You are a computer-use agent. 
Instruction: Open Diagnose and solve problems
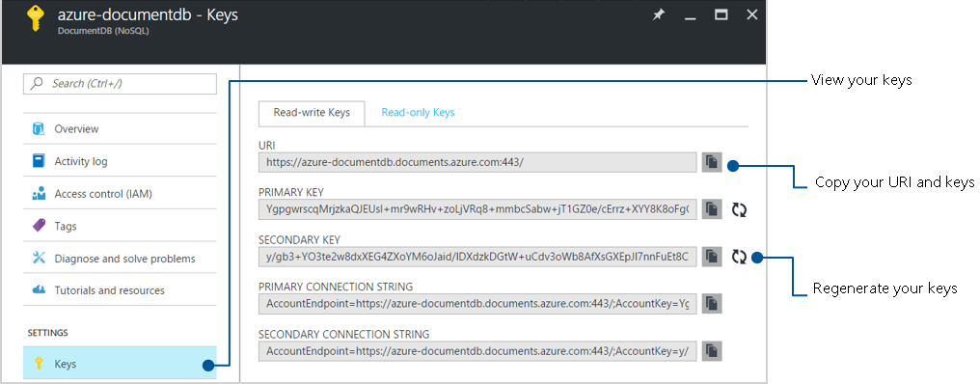(x=120, y=259)
